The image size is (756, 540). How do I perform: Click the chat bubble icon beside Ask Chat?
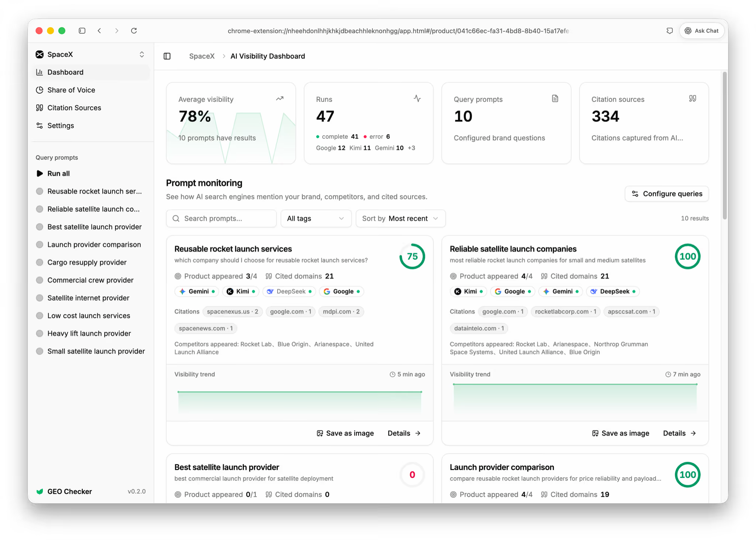[x=669, y=31]
